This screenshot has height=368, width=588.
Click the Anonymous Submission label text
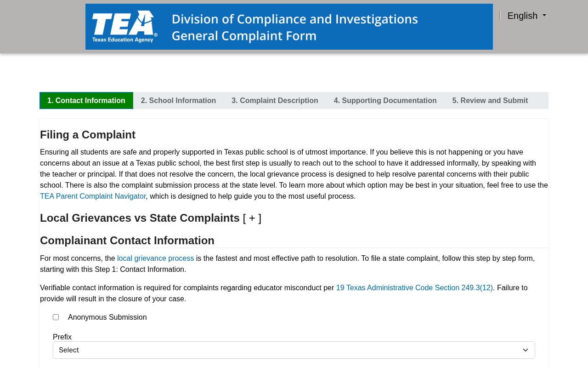pyautogui.click(x=107, y=317)
